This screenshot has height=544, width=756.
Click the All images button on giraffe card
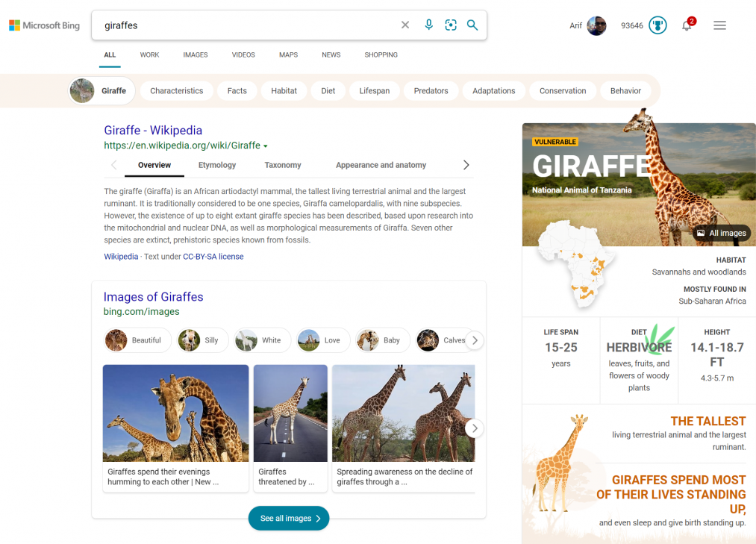point(722,233)
